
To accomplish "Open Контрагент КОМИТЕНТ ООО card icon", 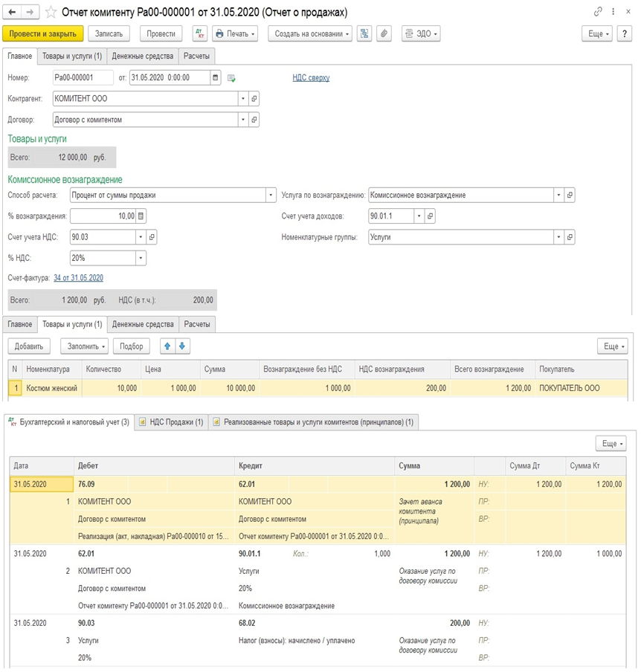I will (x=254, y=99).
